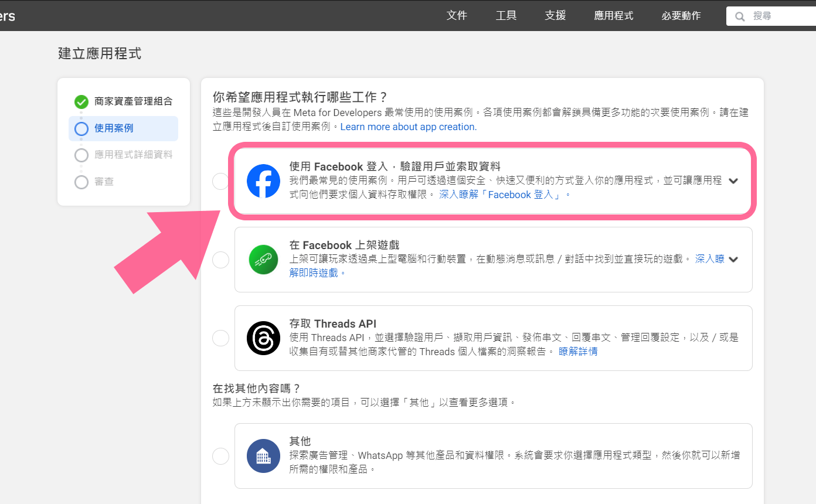The width and height of the screenshot is (816, 504).
Task: Click the search magnifier icon
Action: point(740,16)
